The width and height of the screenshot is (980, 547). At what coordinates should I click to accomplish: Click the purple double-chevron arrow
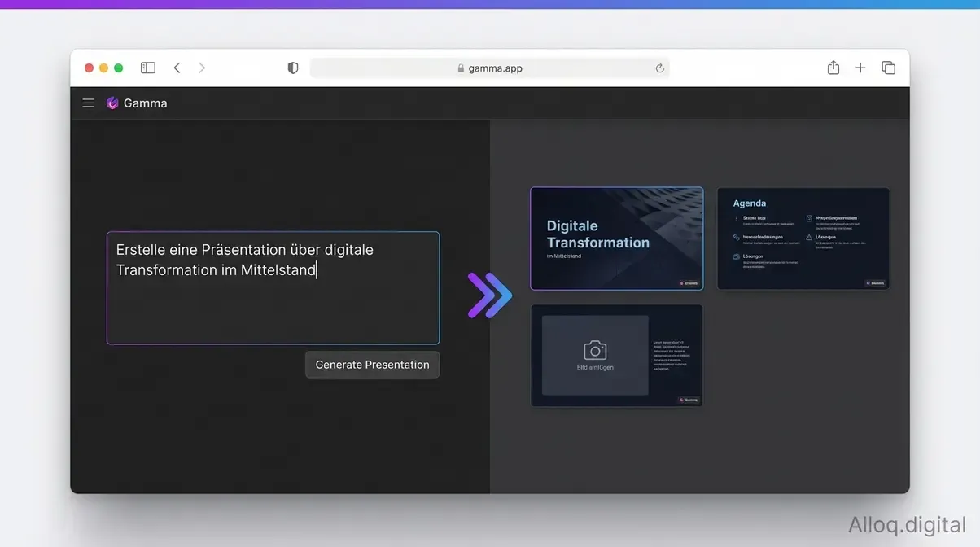tap(489, 295)
